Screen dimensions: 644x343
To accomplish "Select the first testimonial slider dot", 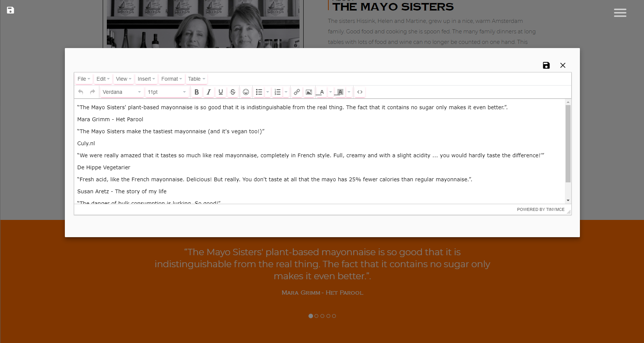I will click(311, 316).
